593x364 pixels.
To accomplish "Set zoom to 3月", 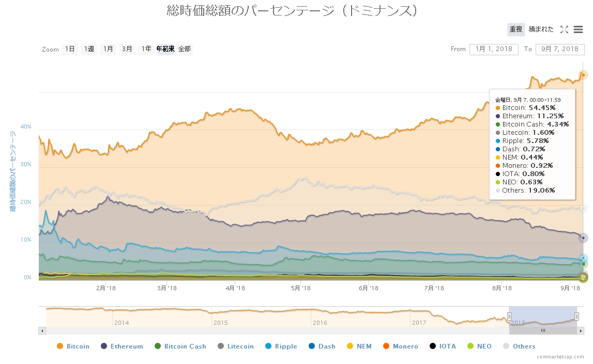I will tap(127, 49).
